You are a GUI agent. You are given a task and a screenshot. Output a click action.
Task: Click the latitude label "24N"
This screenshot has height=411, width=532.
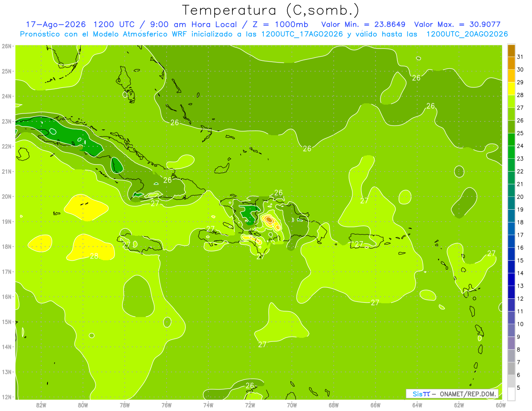tap(7, 96)
